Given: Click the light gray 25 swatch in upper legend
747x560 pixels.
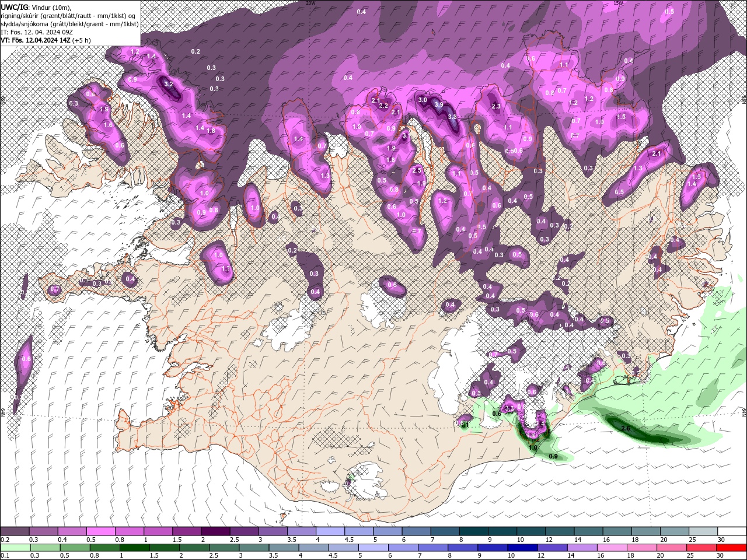Looking at the screenshot, I should (x=703, y=531).
